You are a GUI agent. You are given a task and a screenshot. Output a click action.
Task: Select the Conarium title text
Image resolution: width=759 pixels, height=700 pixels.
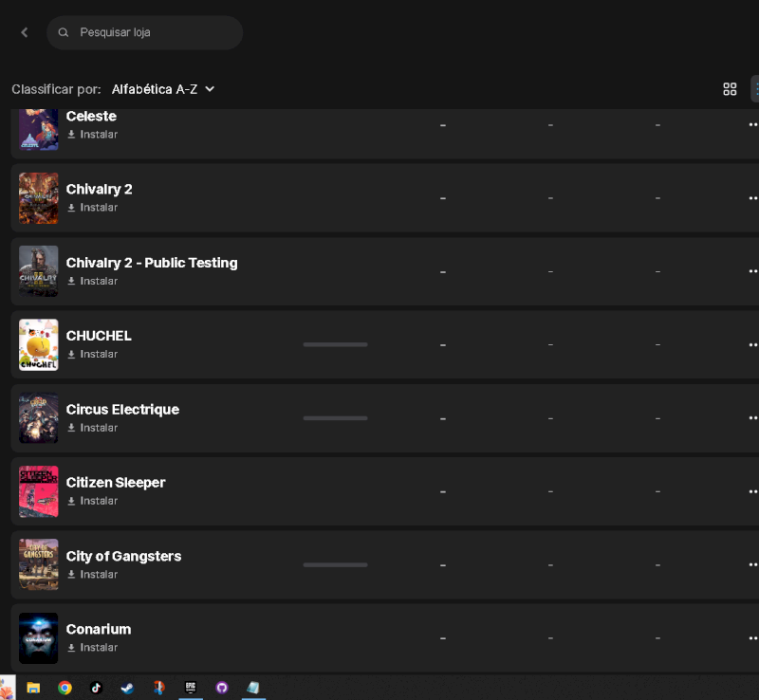click(x=99, y=629)
